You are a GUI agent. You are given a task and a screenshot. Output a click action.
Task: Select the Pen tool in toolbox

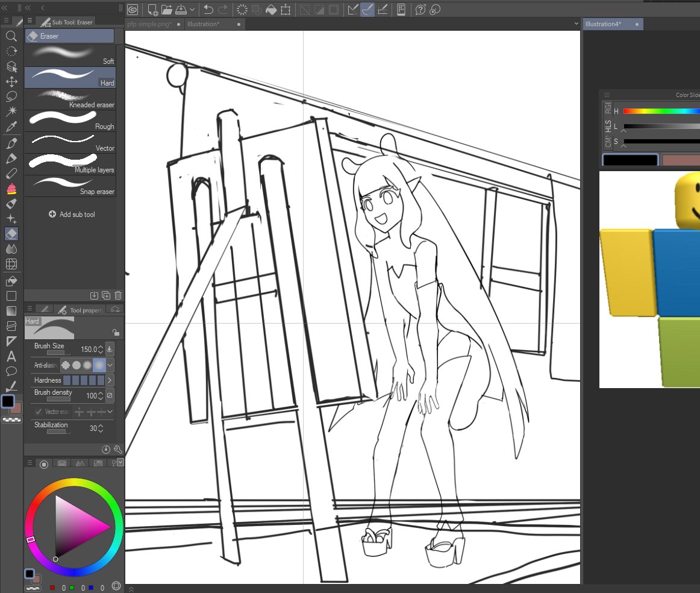click(11, 143)
